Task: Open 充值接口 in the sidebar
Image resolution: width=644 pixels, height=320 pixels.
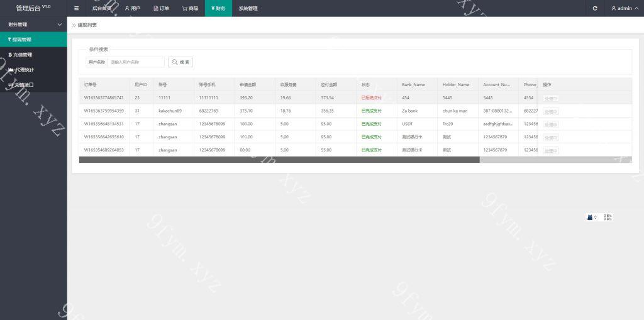Action: coord(33,85)
